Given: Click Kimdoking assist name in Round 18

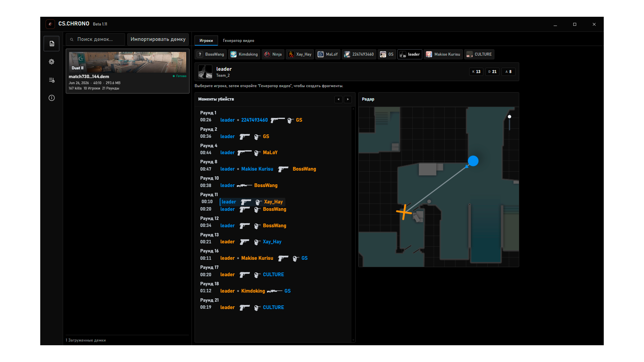Looking at the screenshot, I should pyautogui.click(x=253, y=291).
